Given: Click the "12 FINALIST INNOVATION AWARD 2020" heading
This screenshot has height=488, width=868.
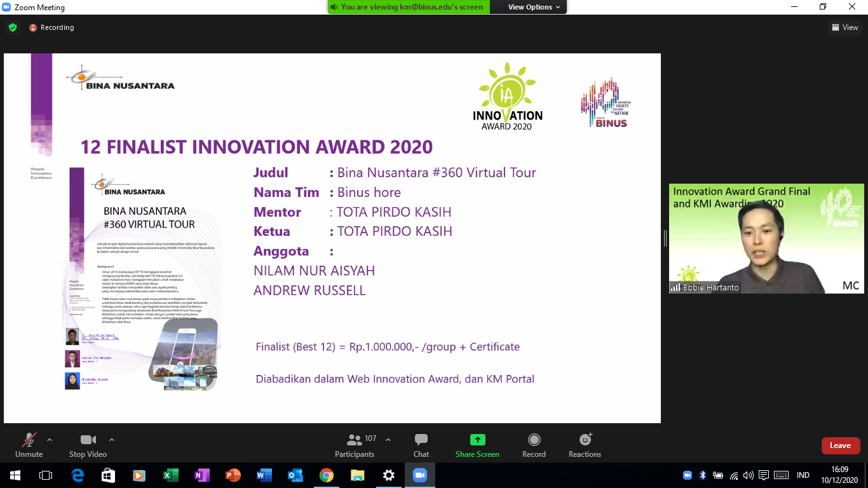Looking at the screenshot, I should click(x=257, y=147).
